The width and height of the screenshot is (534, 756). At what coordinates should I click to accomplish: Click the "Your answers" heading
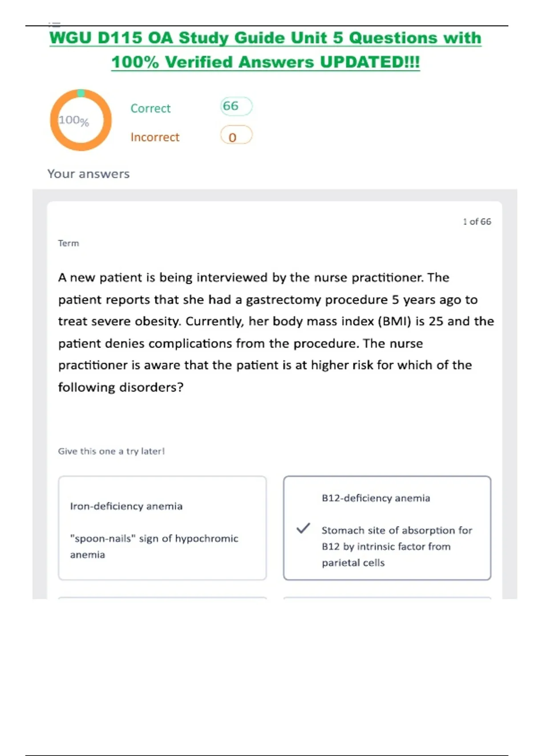click(x=89, y=174)
